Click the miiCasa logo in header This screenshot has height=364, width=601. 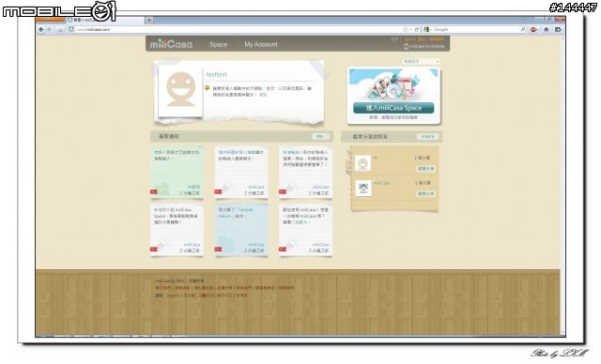coord(171,44)
